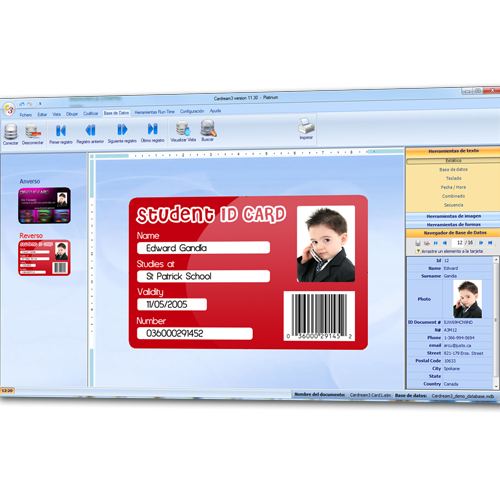
Task: Select the Base de datos text tool
Action: [x=453, y=169]
